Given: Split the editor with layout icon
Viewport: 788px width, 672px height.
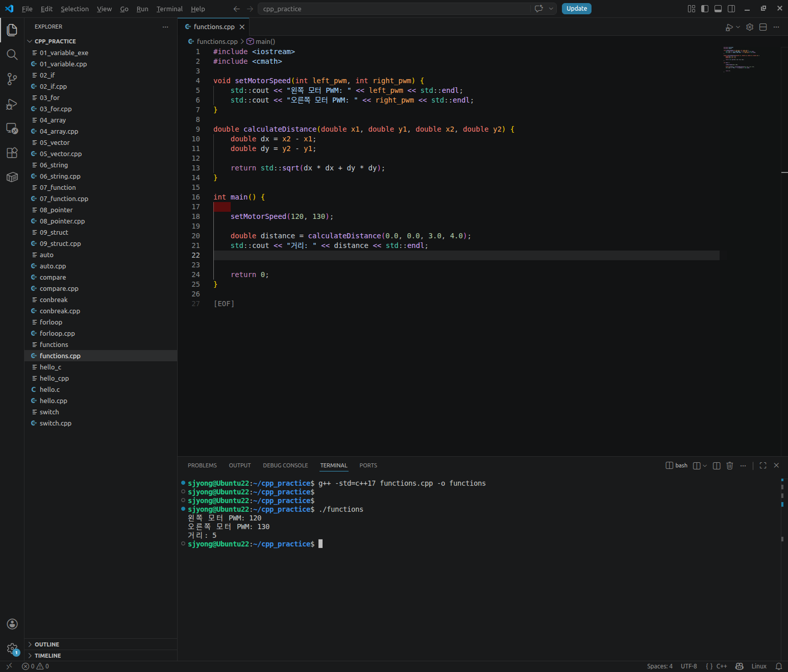Looking at the screenshot, I should click(763, 27).
